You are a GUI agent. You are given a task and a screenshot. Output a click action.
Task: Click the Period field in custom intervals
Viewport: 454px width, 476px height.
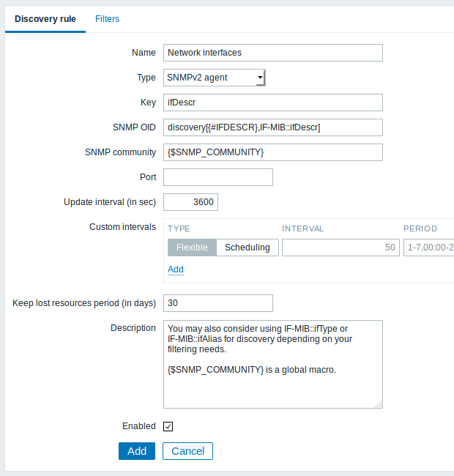coord(429,248)
